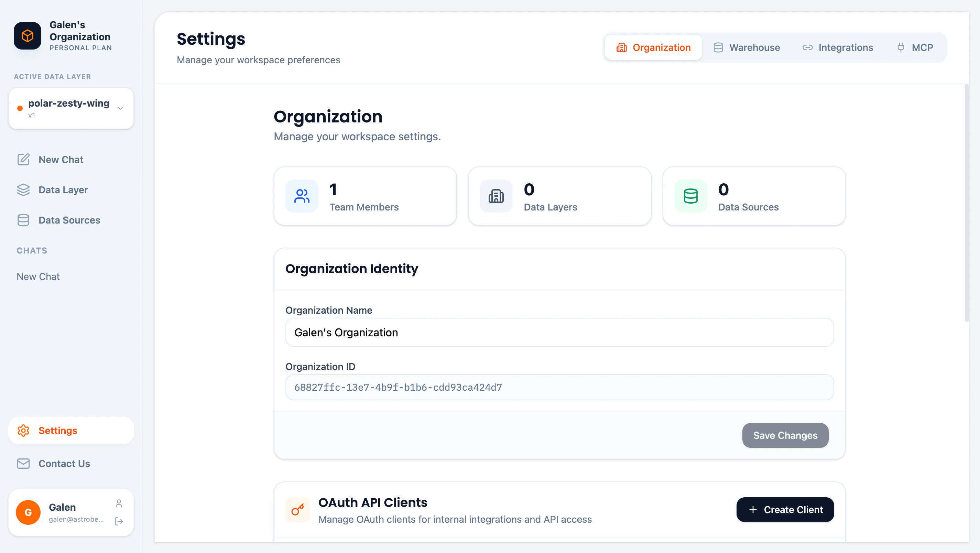The height and width of the screenshot is (553, 980).
Task: Click the New Chat pencil icon in sidebar
Action: click(24, 160)
